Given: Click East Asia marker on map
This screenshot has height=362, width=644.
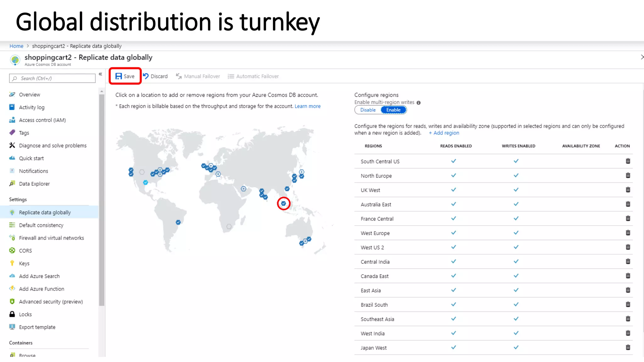Looking at the screenshot, I should click(x=287, y=189).
